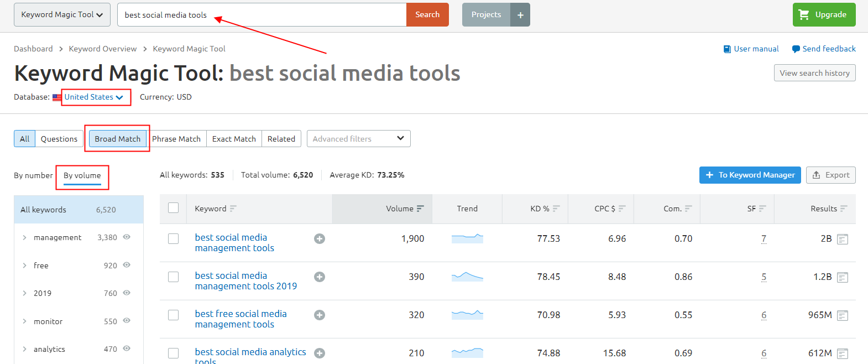Click the CPC $ sort icon

622,209
